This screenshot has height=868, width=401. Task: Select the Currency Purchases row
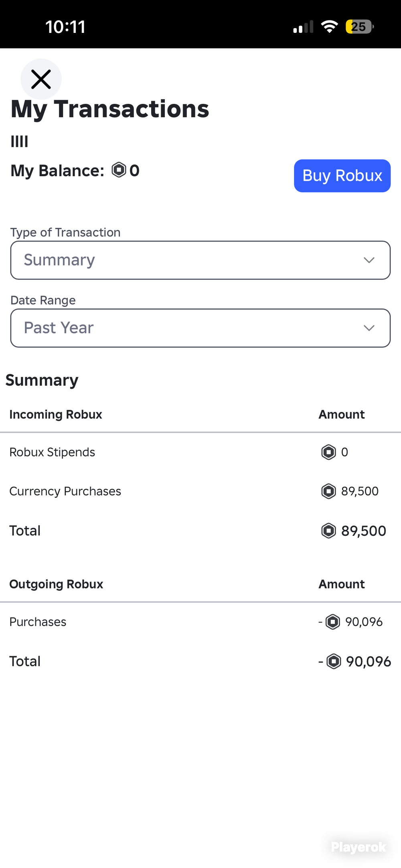200,491
